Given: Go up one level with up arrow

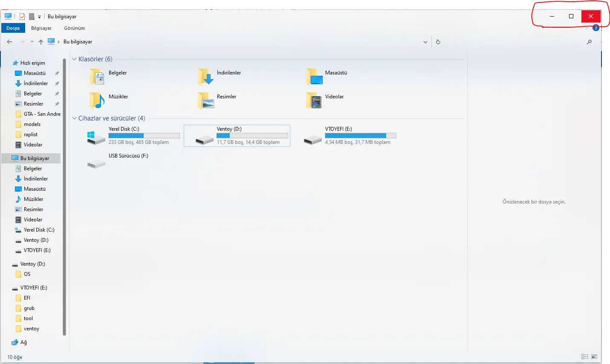Looking at the screenshot, I should 41,42.
